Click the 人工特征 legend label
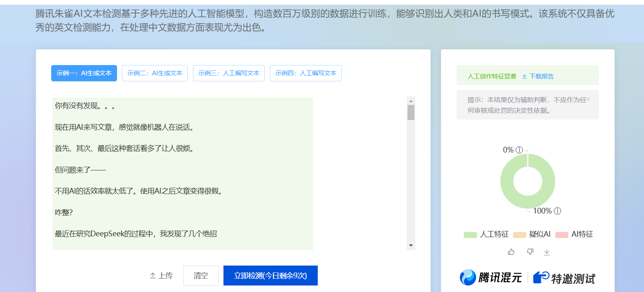The height and width of the screenshot is (292, 644). pyautogui.click(x=494, y=234)
